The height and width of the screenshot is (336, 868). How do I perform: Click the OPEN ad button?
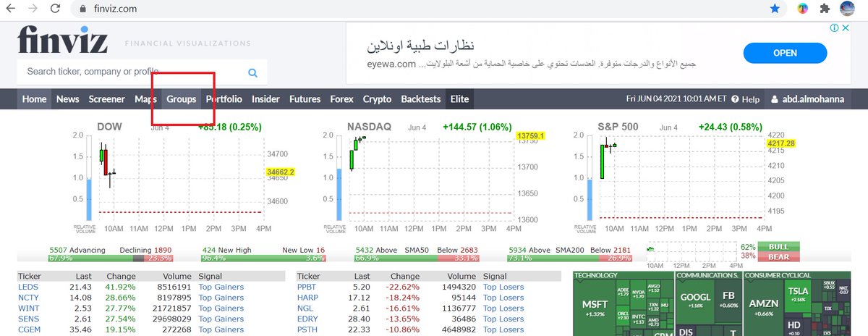tap(785, 53)
